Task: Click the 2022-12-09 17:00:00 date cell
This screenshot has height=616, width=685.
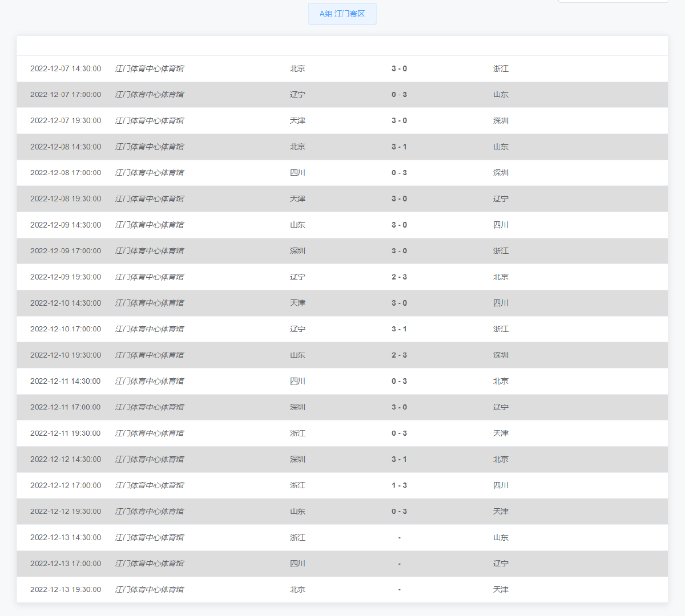Action: [x=66, y=251]
